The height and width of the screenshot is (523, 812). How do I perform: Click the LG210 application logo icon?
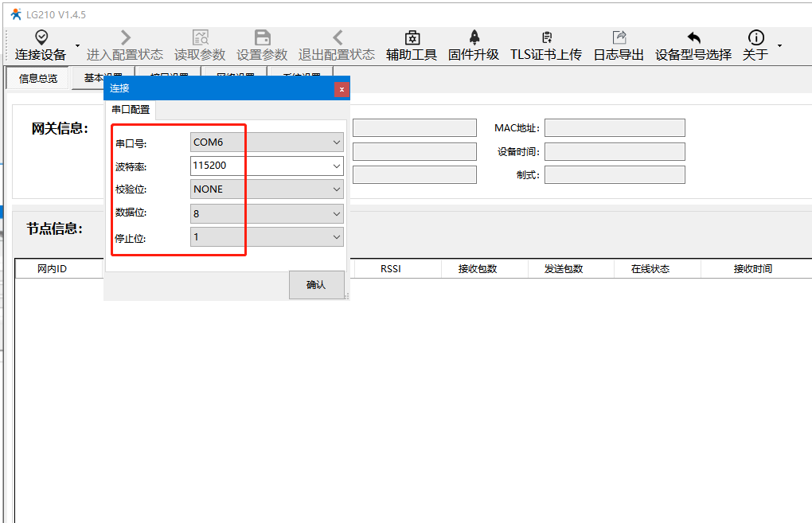point(15,14)
